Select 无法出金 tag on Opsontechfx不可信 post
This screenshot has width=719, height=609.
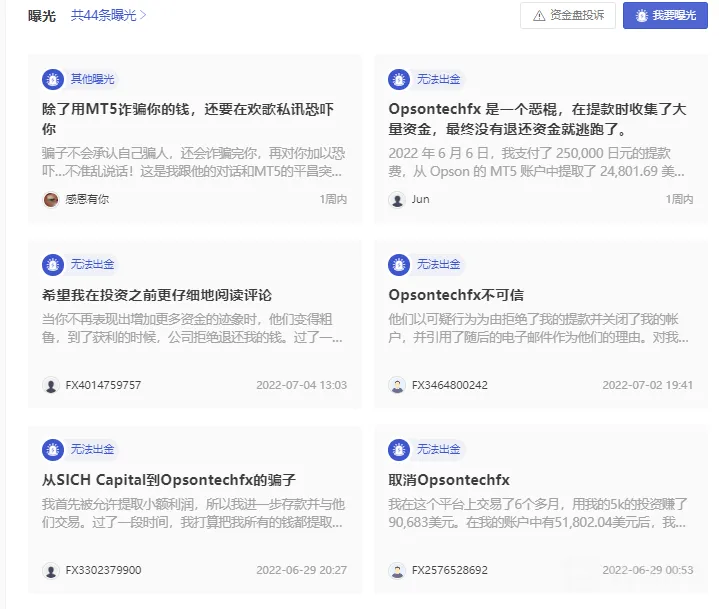[439, 264]
